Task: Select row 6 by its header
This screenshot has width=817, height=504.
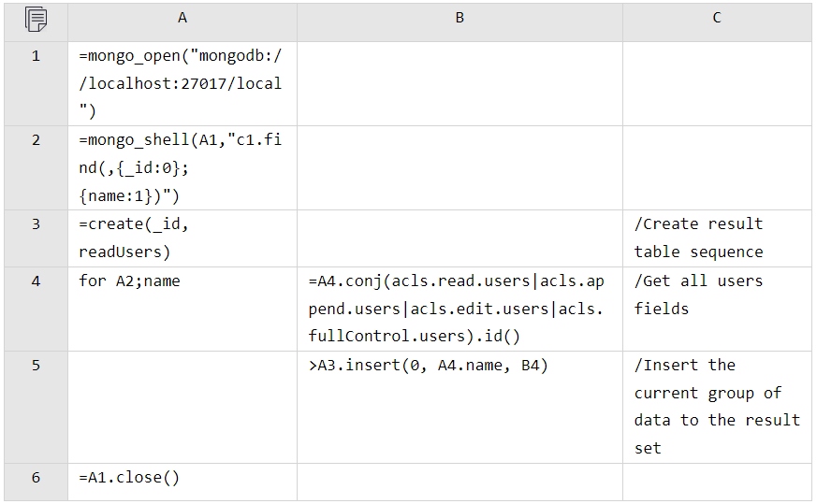Action: click(x=36, y=477)
